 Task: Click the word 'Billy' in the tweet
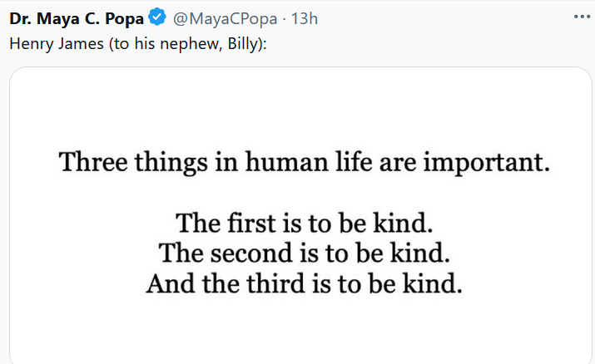(x=242, y=44)
